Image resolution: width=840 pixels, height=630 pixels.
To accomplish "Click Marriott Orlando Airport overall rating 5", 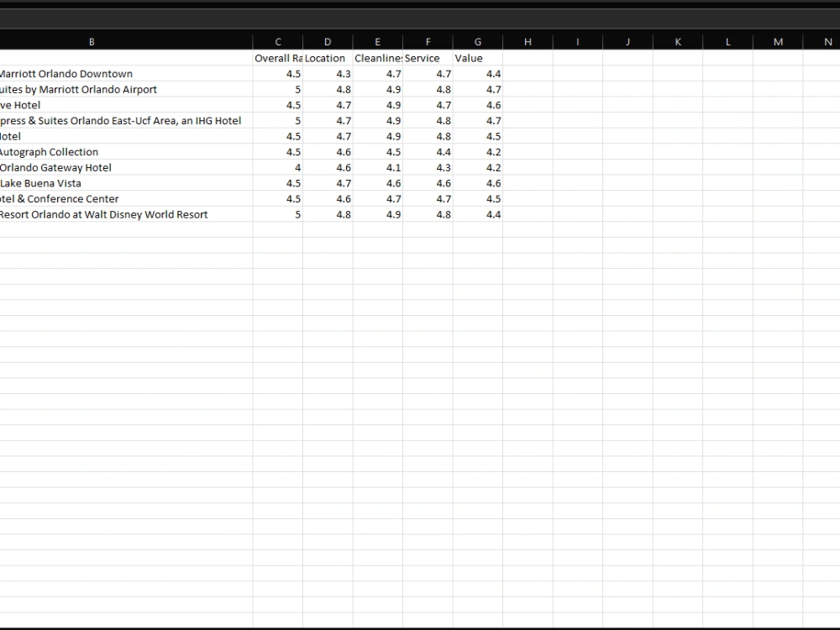I will coord(277,89).
